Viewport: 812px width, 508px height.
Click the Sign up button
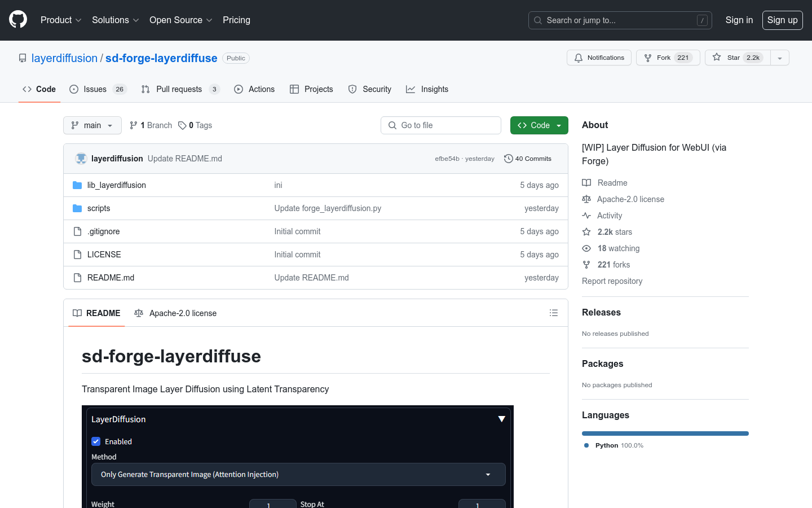(x=782, y=20)
